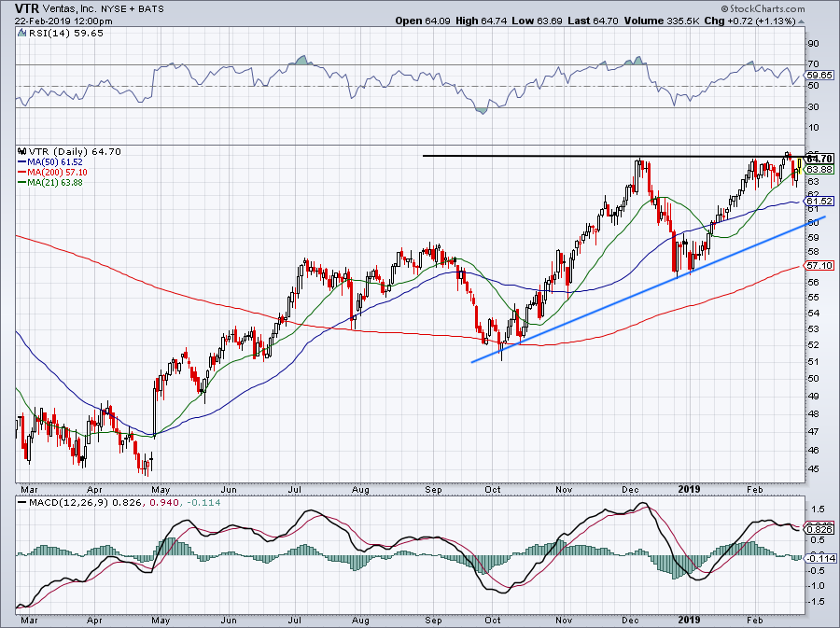Click the RSI axis level 70 label
The image size is (840, 628).
tap(813, 64)
